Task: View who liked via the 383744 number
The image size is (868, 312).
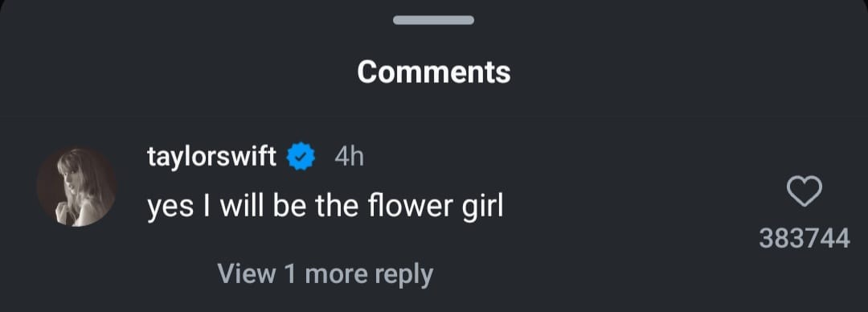Action: (805, 239)
